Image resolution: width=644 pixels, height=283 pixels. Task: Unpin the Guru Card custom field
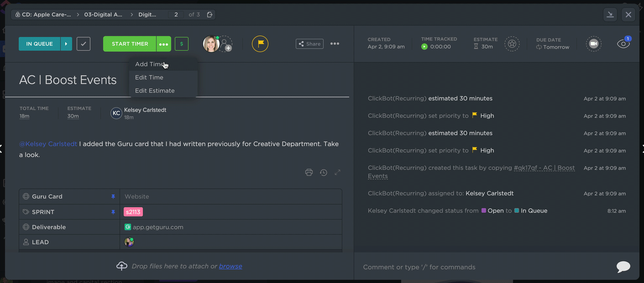click(x=113, y=197)
